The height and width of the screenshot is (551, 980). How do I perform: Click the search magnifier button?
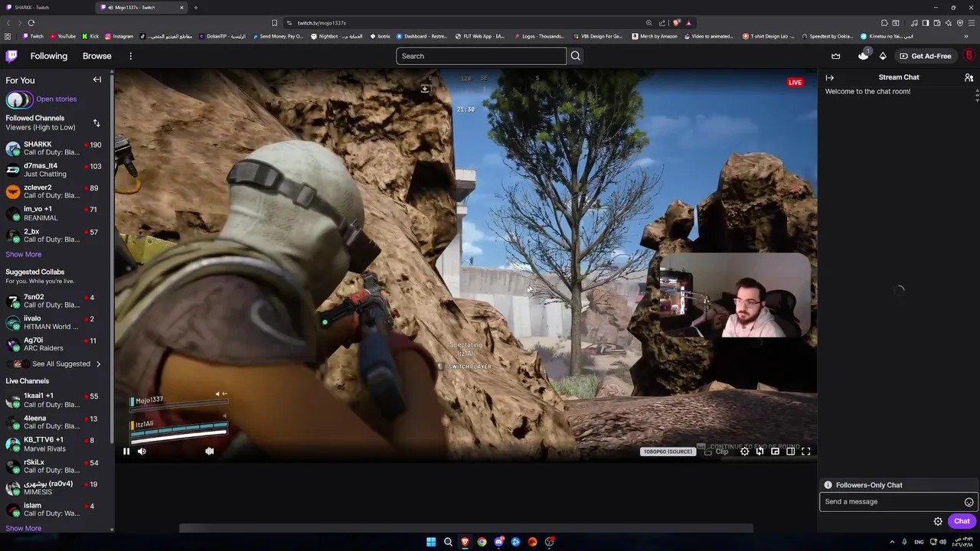(576, 56)
